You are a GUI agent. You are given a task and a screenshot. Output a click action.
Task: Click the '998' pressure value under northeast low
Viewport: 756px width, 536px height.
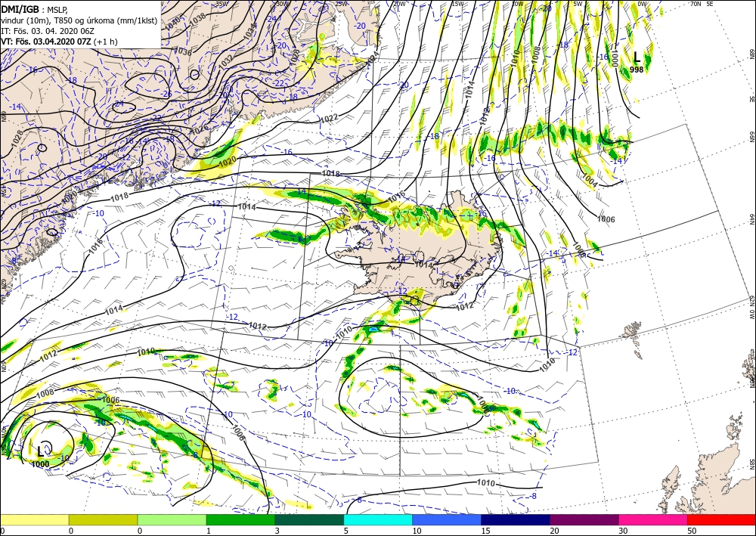[637, 70]
